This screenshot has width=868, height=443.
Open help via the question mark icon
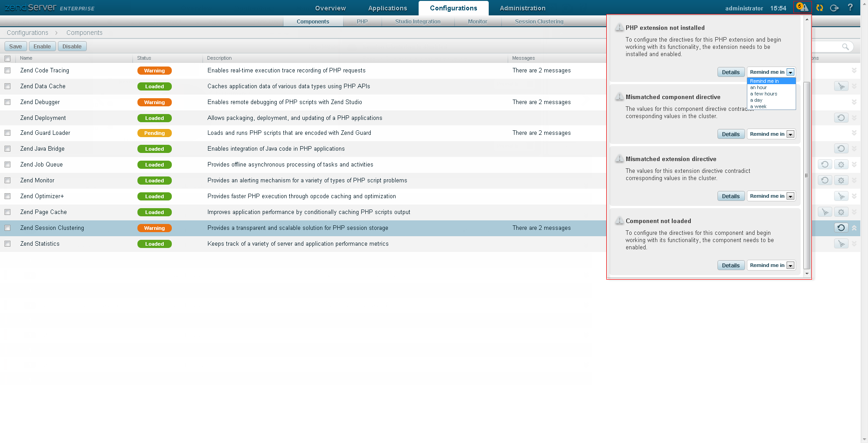coord(850,7)
